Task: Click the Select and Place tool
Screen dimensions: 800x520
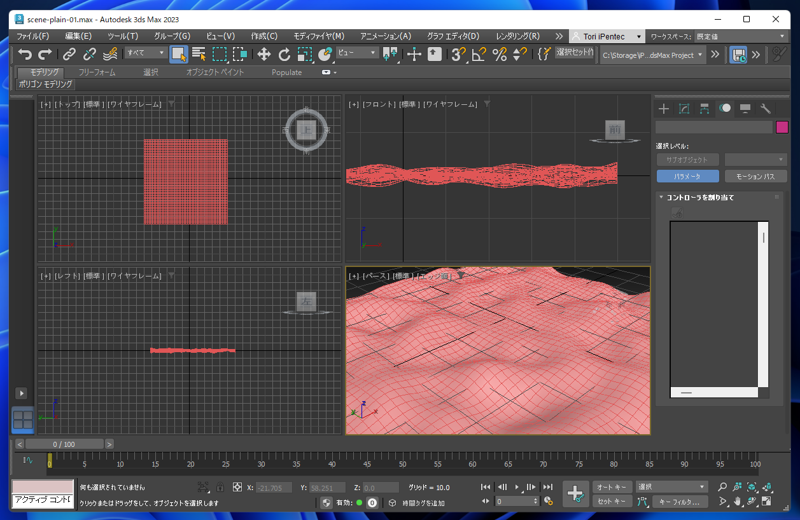Action: [x=324, y=54]
